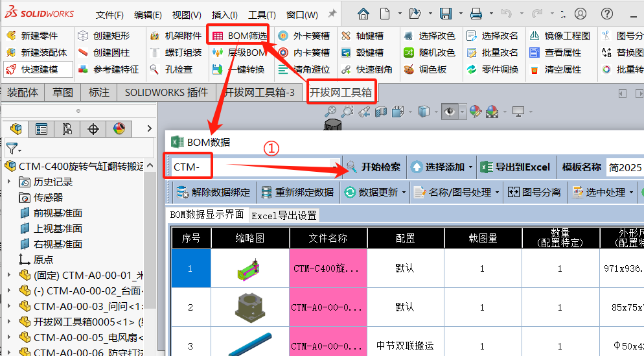Click the 机架附件 tool
The width and height of the screenshot is (644, 356).
[176, 36]
